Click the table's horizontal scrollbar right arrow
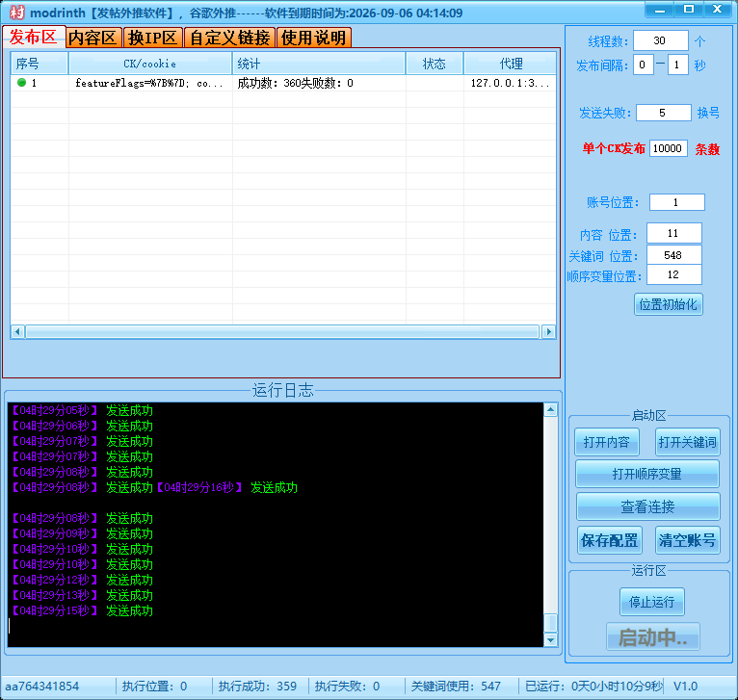Screen dimensions: 738x700 click(548, 331)
